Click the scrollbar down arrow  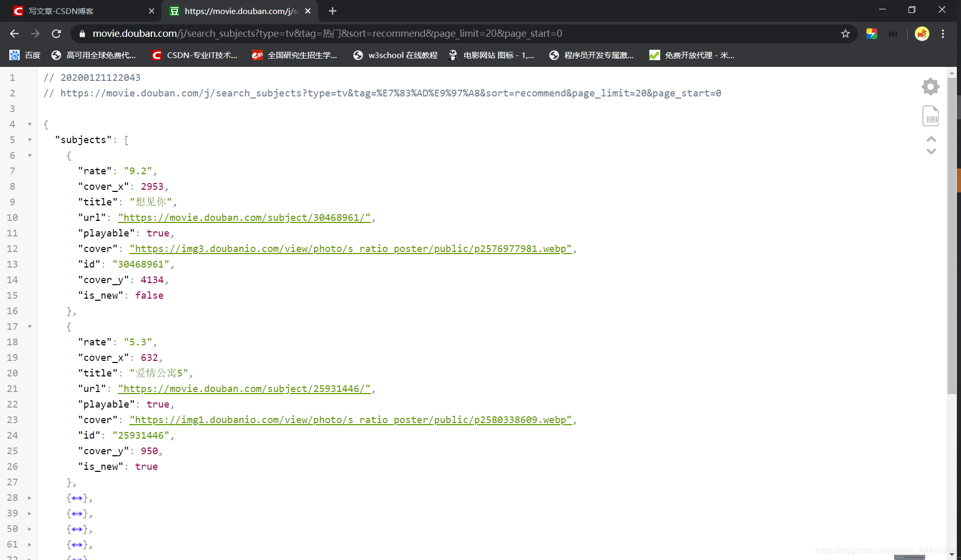tap(952, 554)
